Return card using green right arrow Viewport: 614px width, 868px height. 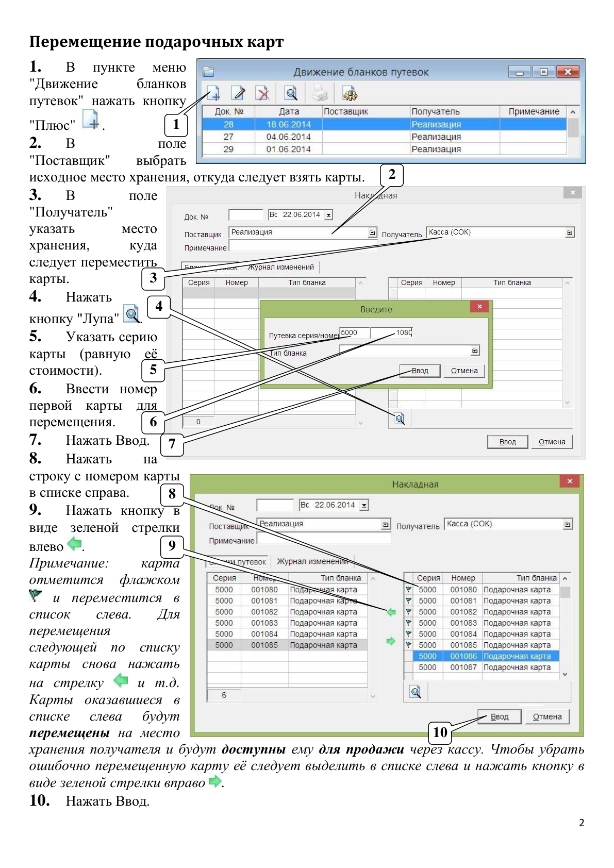coord(391,641)
